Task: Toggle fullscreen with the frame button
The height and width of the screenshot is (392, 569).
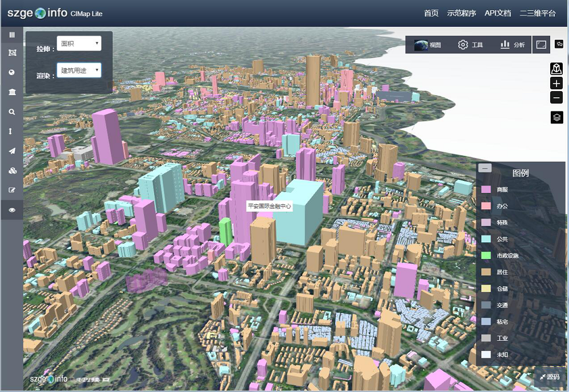Action: [541, 44]
